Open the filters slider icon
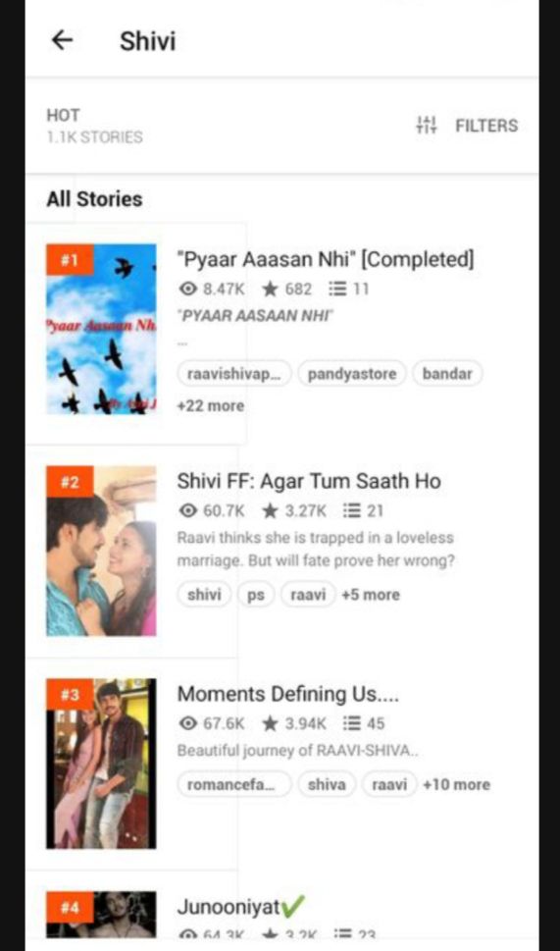The image size is (560, 951). click(426, 125)
